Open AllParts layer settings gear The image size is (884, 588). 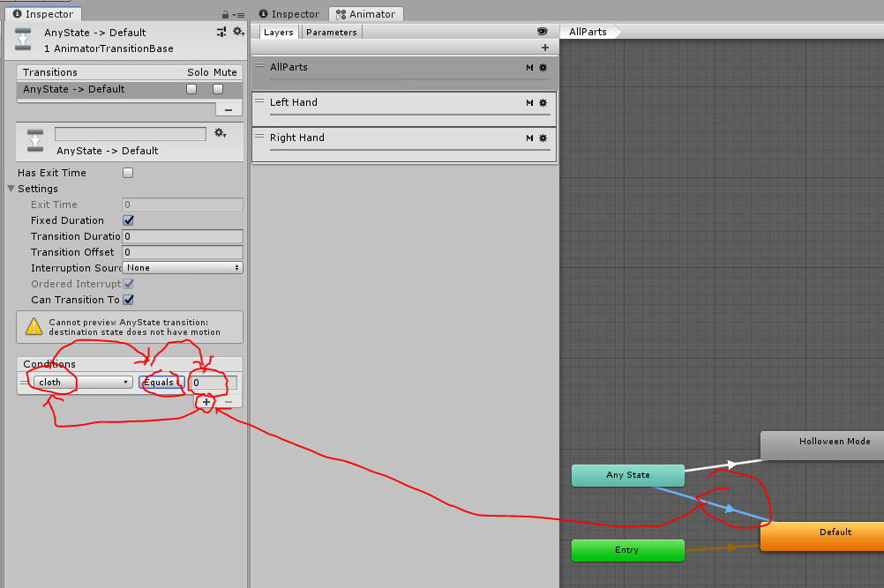543,68
